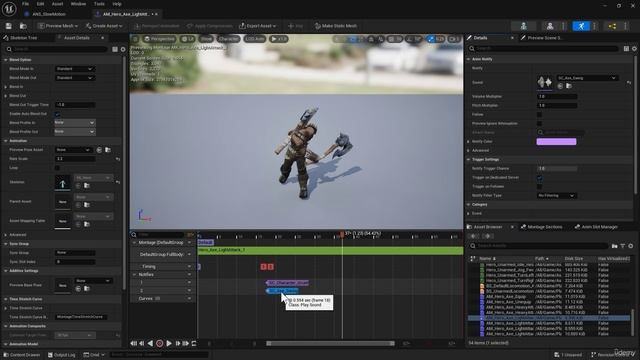Open Blend Profile Out dropdown
This screenshot has width=640, height=360.
pos(75,132)
